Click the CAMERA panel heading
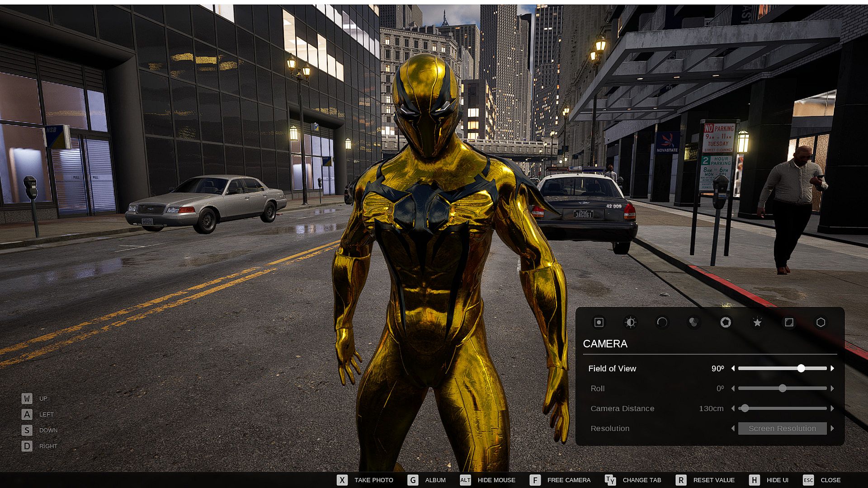868x488 pixels. pyautogui.click(x=605, y=344)
